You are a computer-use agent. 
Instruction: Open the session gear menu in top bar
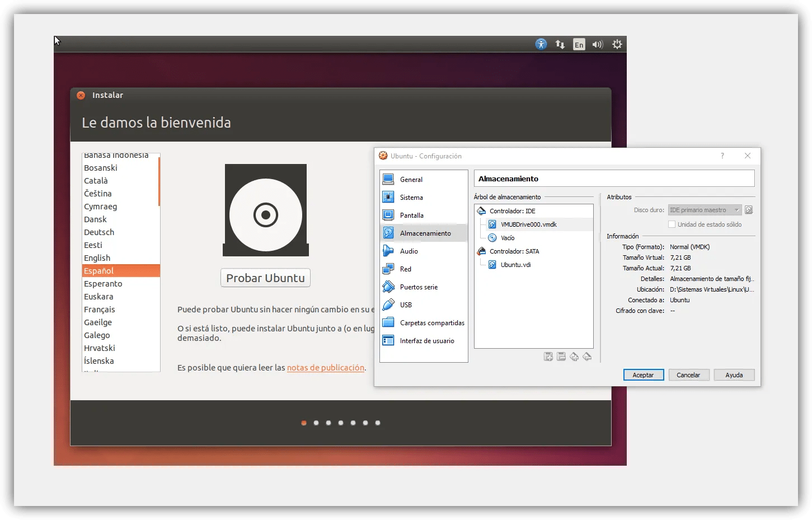[617, 44]
